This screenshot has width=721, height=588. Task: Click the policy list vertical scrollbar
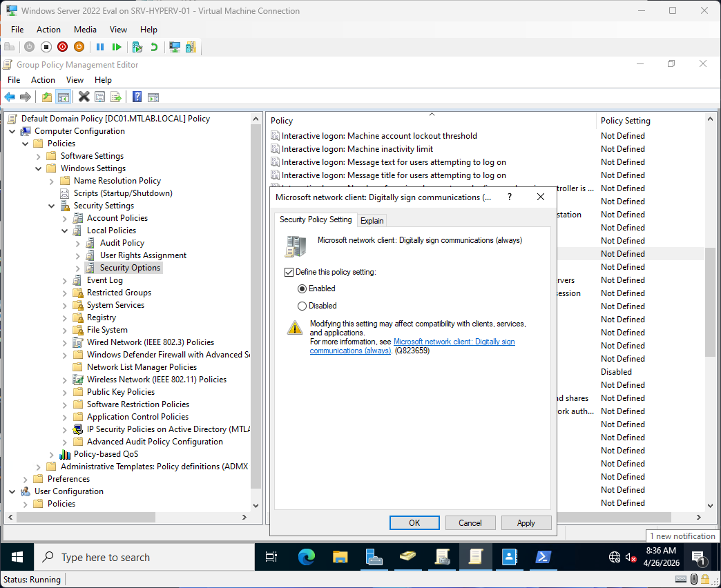point(710,302)
